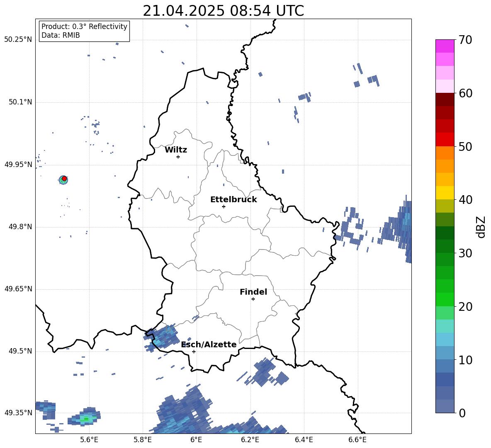Click the cross marker below Wiltz
The image size is (491, 448).
point(178,157)
